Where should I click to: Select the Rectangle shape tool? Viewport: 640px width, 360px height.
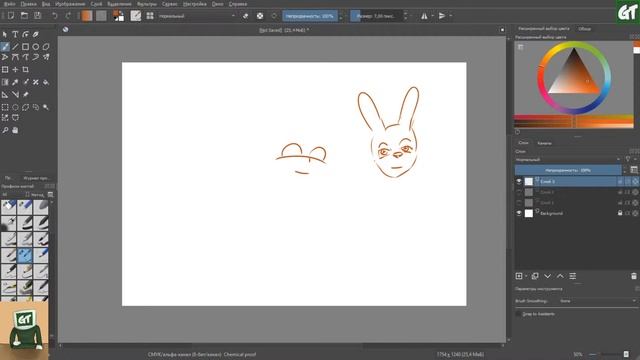point(25,47)
